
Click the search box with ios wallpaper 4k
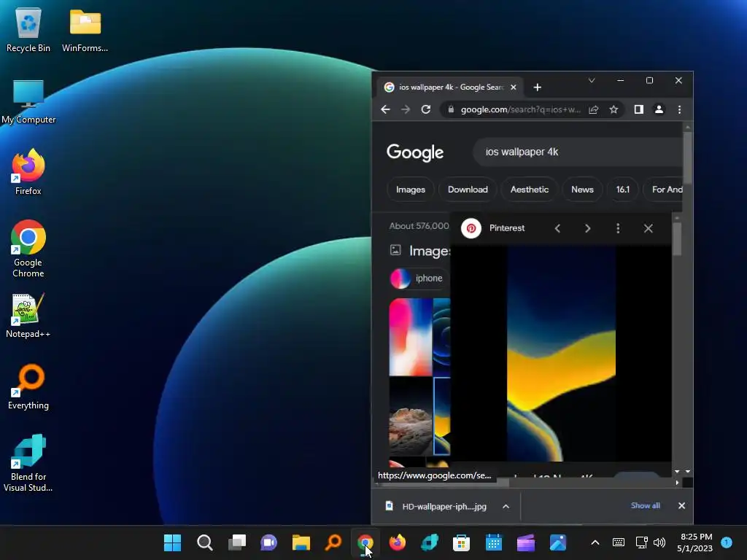click(578, 152)
